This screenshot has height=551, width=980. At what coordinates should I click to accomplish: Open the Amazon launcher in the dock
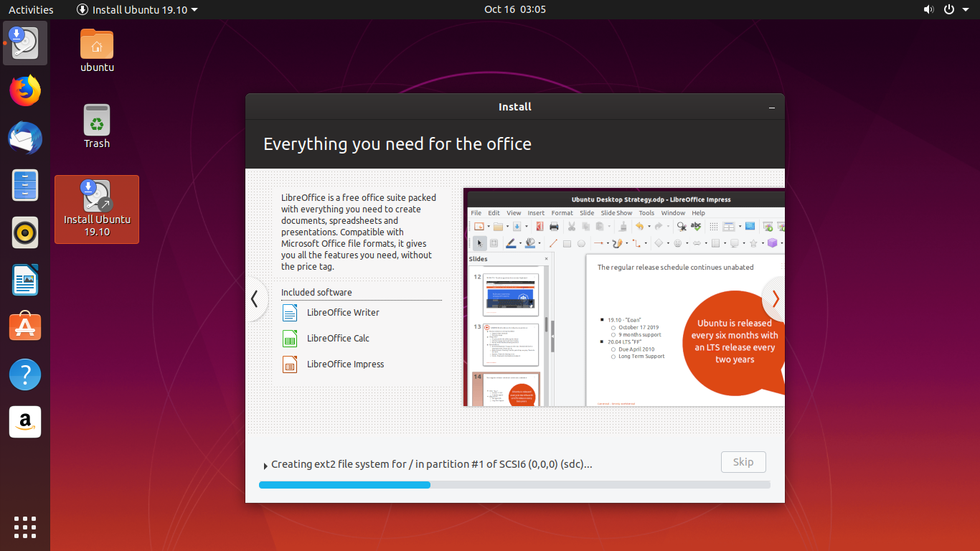(x=25, y=422)
